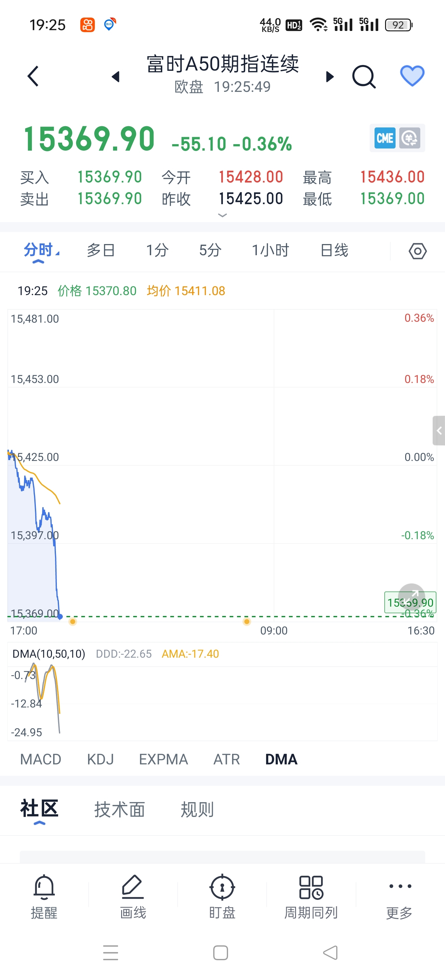
Task: Expand the right side panel handle
Action: [x=439, y=431]
